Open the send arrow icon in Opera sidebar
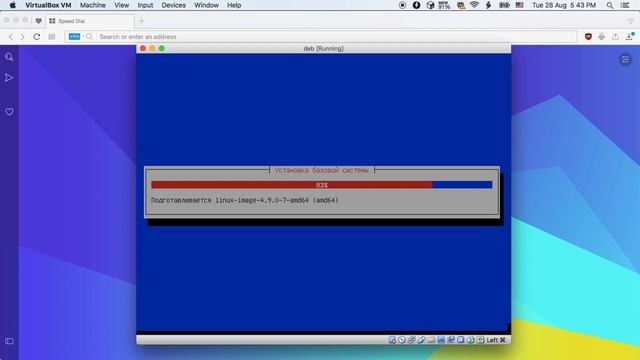Image resolution: width=640 pixels, height=360 pixels. pos(9,78)
